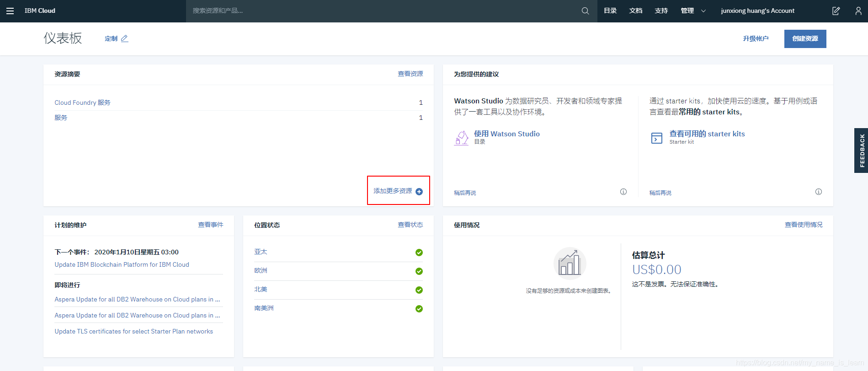Select the 亚太 location link
This screenshot has height=371, width=868.
[x=261, y=252]
